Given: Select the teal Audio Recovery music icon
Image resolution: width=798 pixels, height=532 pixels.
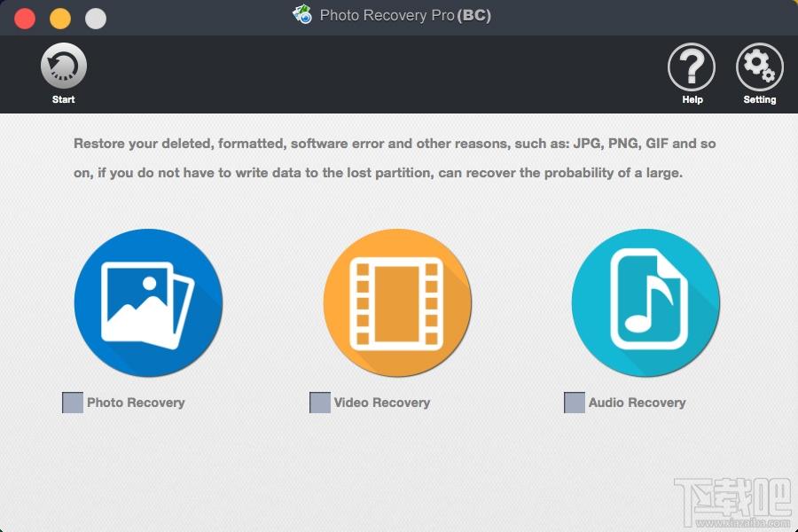Looking at the screenshot, I should tap(645, 303).
